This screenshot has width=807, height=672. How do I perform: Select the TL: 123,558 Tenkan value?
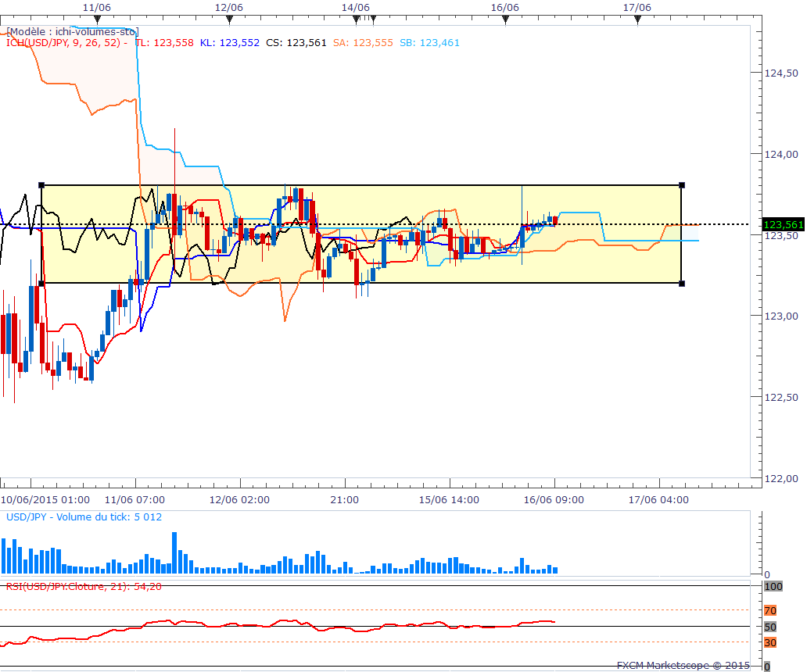pos(164,43)
